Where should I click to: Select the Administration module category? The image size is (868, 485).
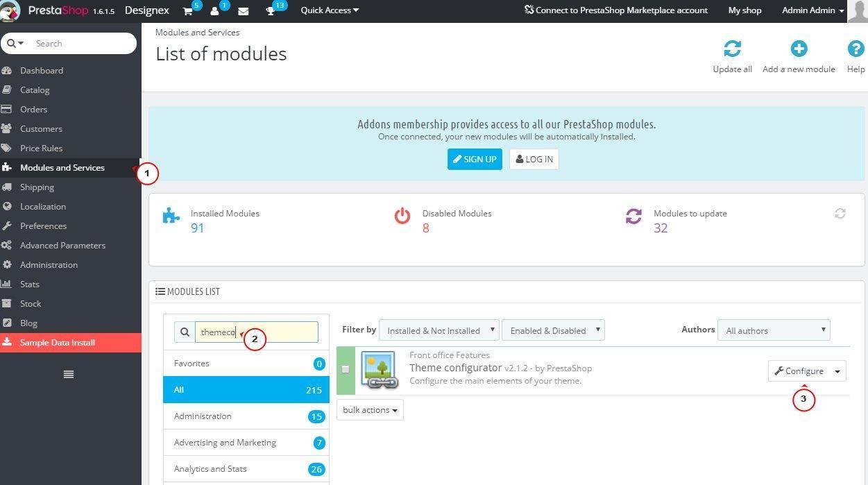203,416
